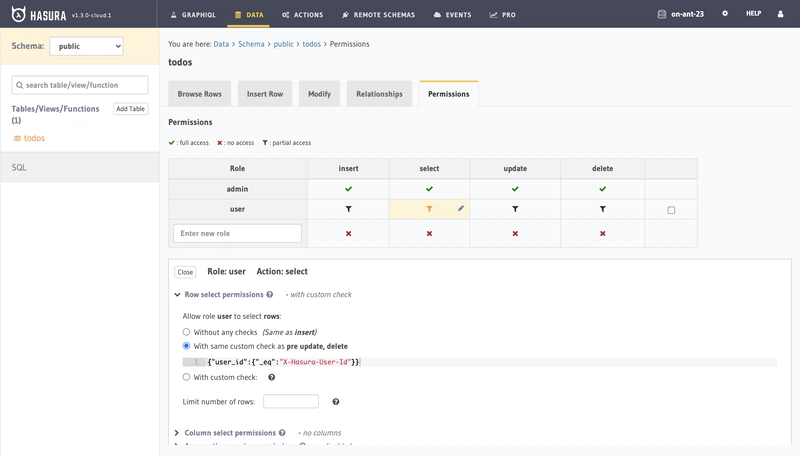Open the settings gear icon

coord(725,14)
